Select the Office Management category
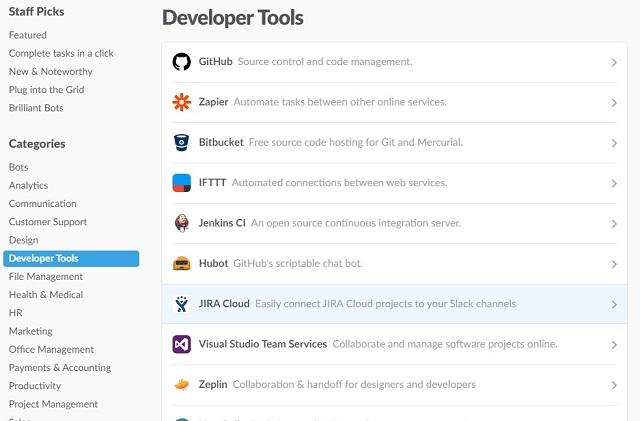Viewport: 640px width, 421px height. [x=51, y=350]
